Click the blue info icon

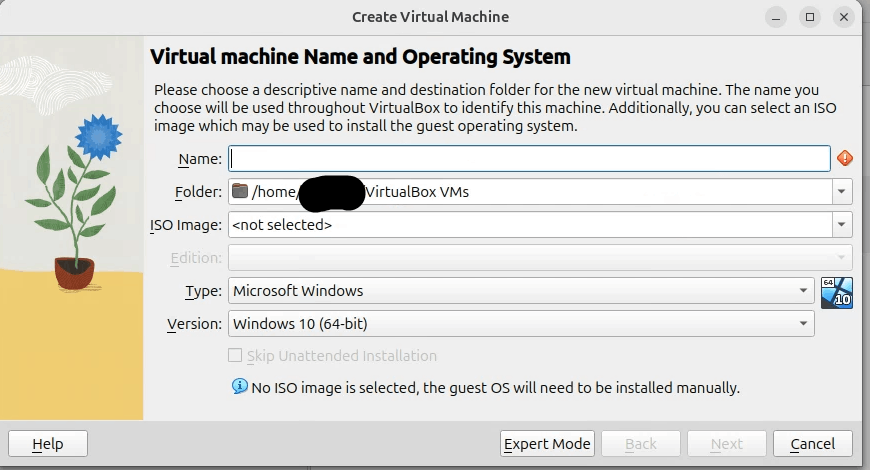(x=240, y=387)
